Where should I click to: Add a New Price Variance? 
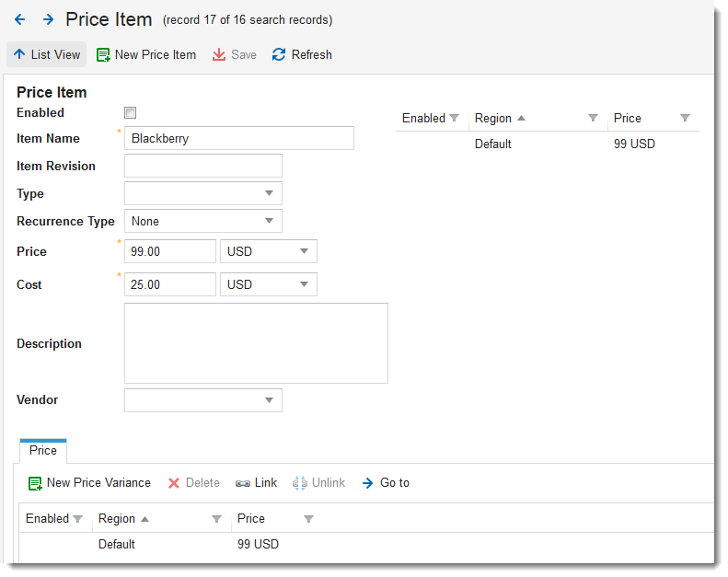pyautogui.click(x=89, y=482)
